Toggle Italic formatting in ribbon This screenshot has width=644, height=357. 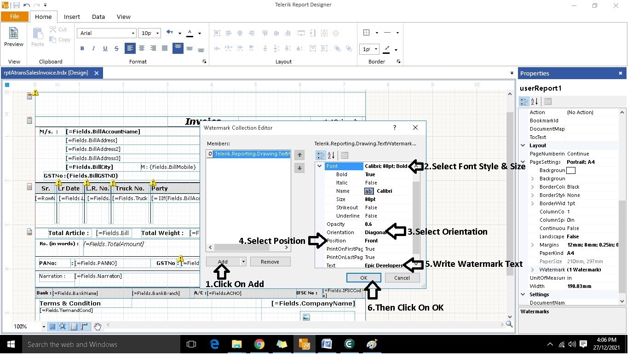point(94,48)
